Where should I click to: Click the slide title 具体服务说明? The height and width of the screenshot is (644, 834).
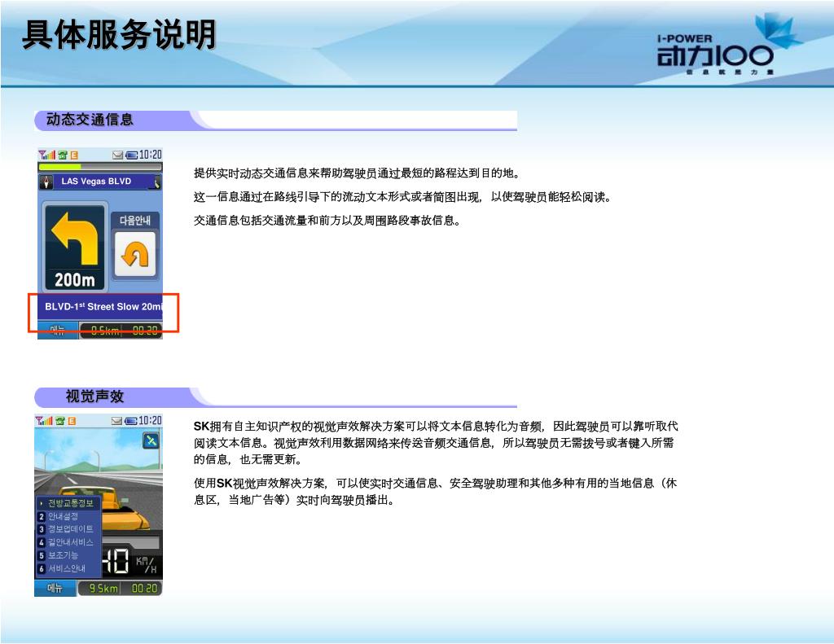tap(119, 34)
